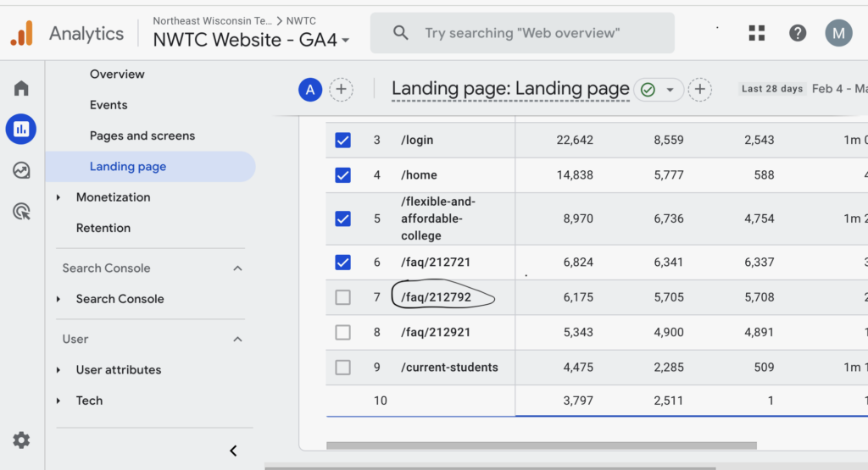Click the horizontal table scrollbar
868x470 pixels.
(542, 445)
